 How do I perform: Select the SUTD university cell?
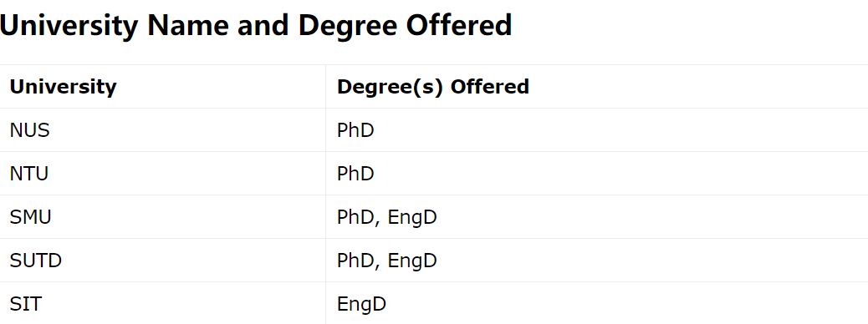click(x=163, y=260)
